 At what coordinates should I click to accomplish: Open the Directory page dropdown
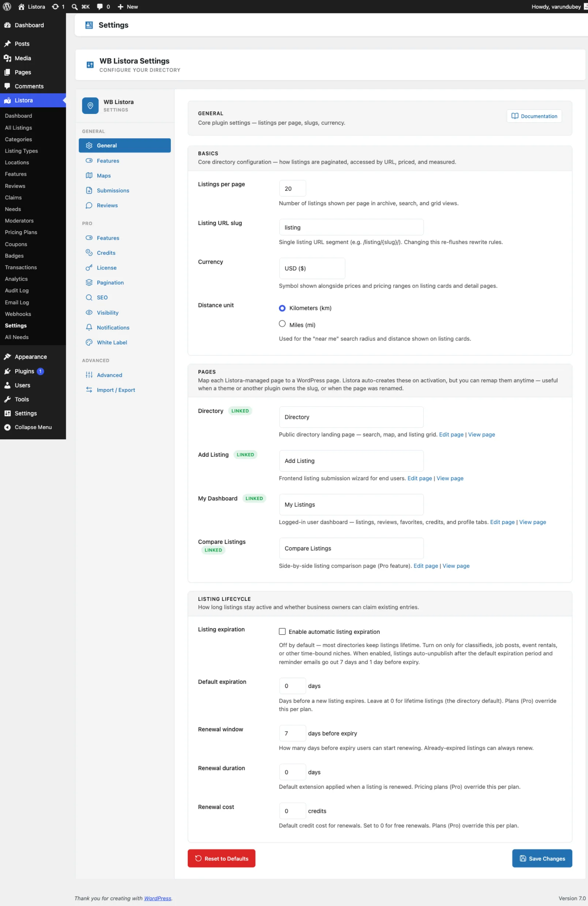pyautogui.click(x=351, y=417)
